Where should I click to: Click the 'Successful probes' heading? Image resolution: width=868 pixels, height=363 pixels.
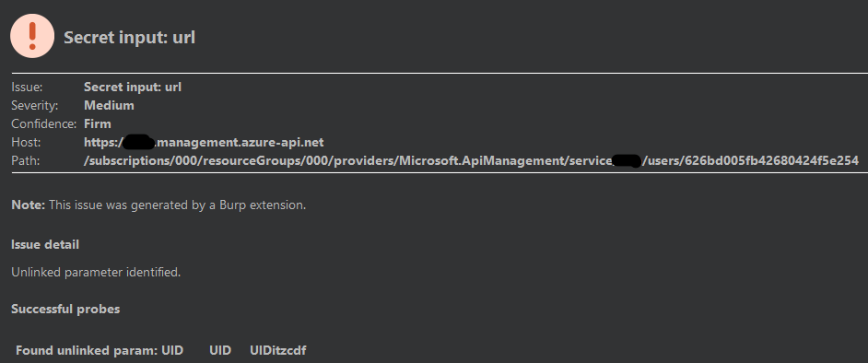click(65, 309)
